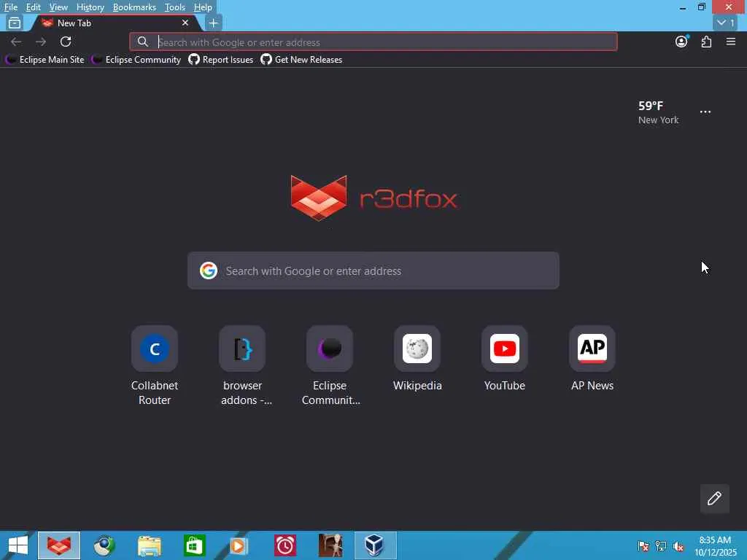Open the Collabnet Router shortcut

tap(155, 365)
